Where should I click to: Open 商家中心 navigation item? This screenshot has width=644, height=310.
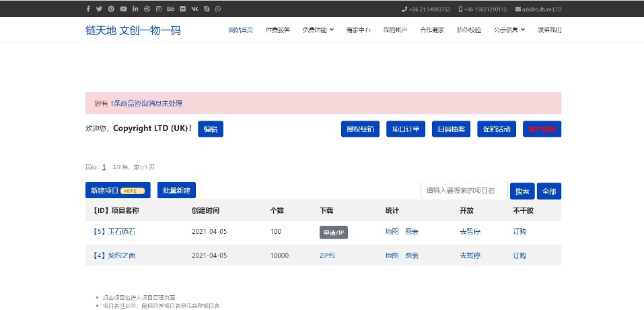(x=358, y=30)
